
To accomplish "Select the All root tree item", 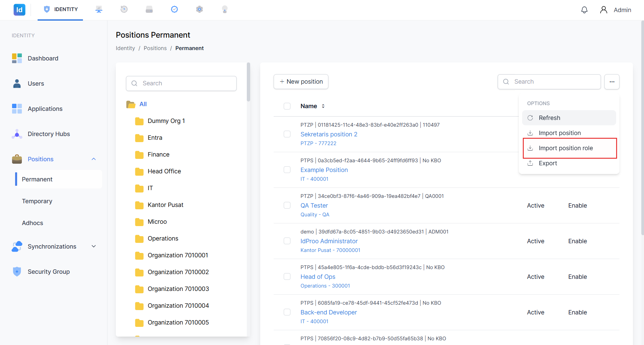I will pos(143,104).
